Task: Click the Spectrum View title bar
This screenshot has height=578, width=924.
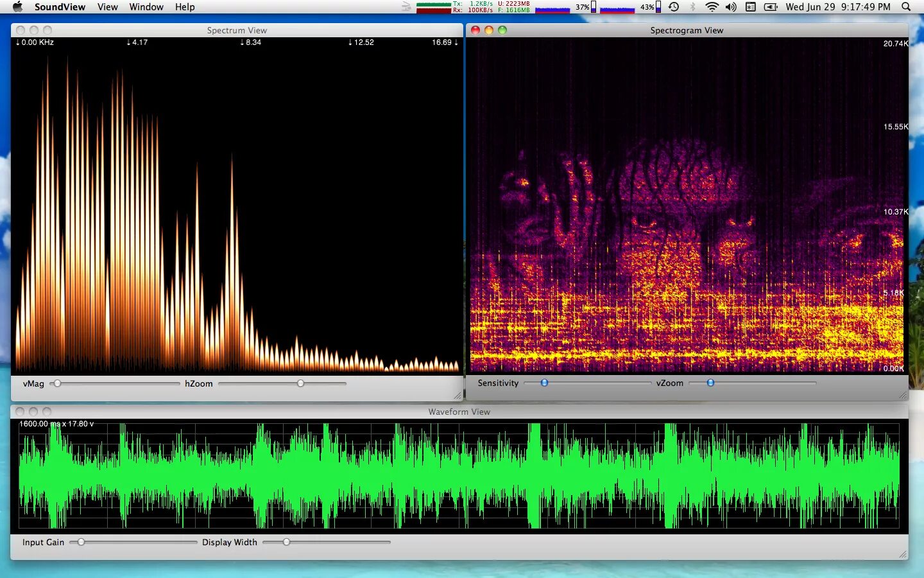Action: point(237,30)
